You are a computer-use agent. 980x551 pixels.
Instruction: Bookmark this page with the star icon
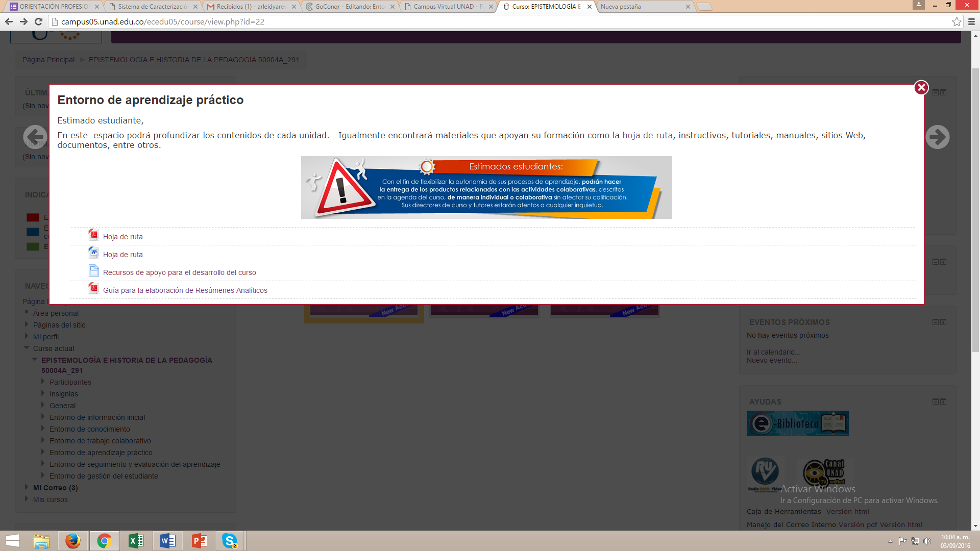click(x=957, y=21)
